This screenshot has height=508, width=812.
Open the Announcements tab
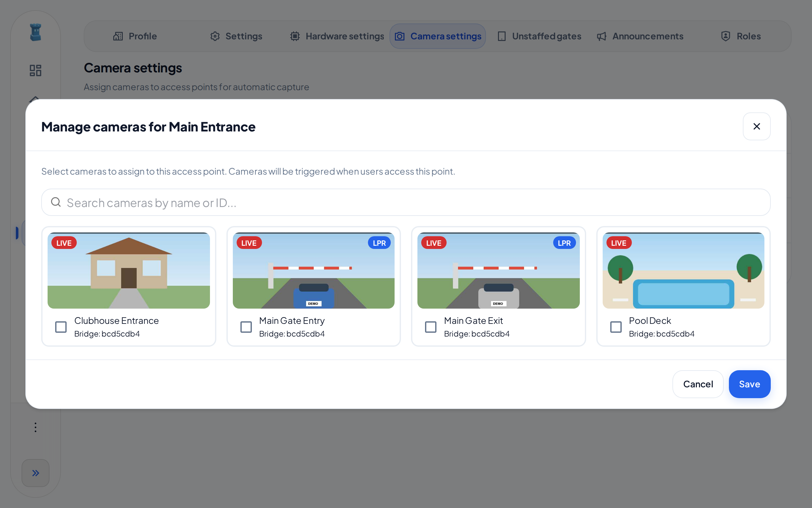[x=639, y=36]
